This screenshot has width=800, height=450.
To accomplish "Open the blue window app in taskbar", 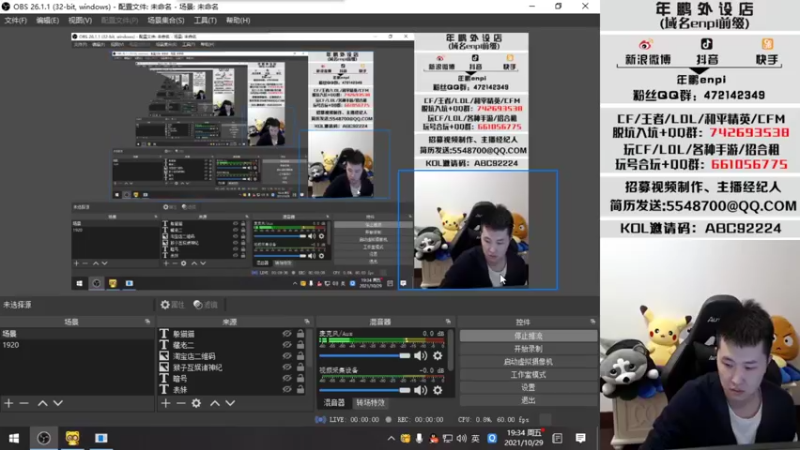I will 101,438.
